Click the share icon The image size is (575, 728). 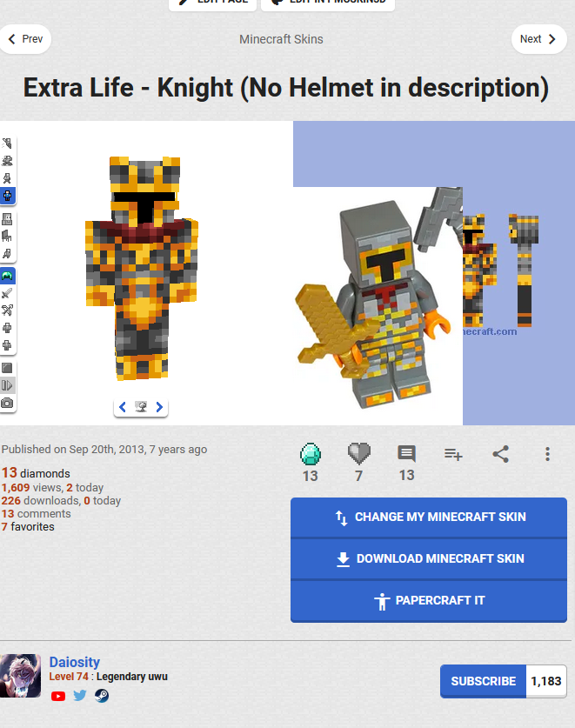(501, 454)
